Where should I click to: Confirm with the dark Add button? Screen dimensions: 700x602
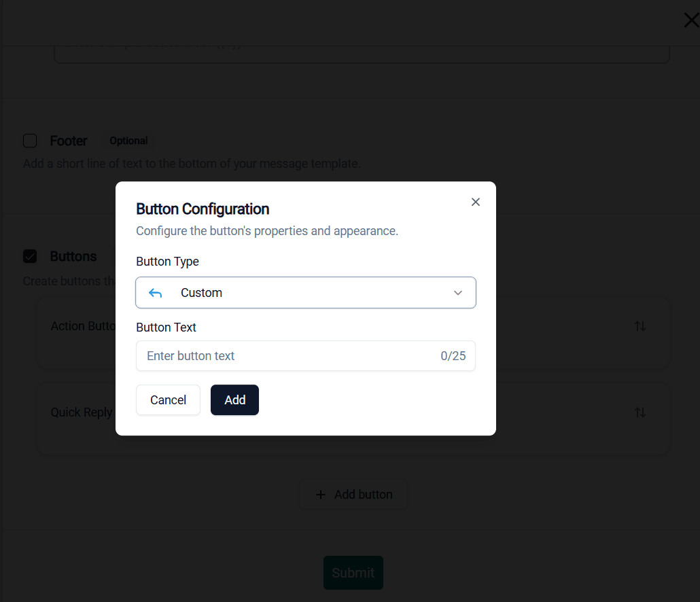tap(234, 400)
